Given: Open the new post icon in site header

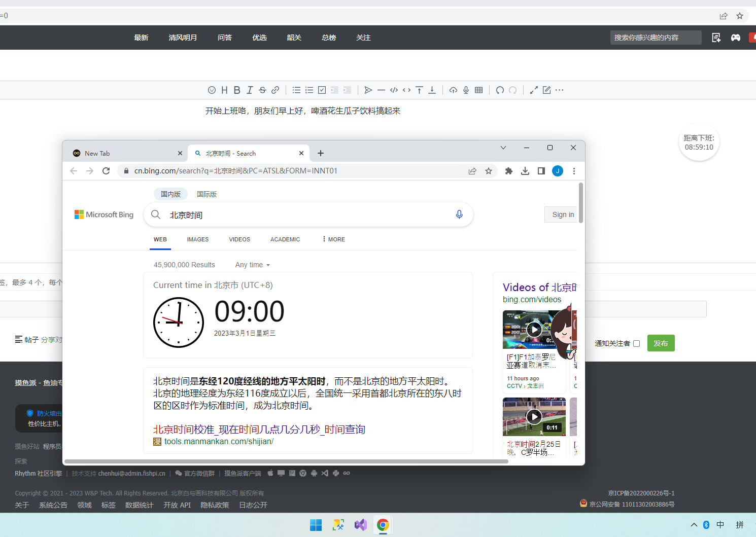Looking at the screenshot, I should pyautogui.click(x=716, y=38).
